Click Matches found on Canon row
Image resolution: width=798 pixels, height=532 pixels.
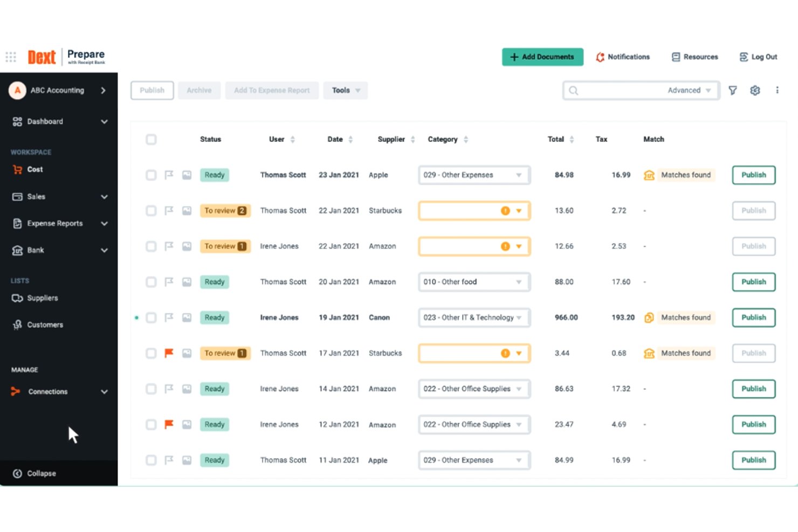point(686,317)
